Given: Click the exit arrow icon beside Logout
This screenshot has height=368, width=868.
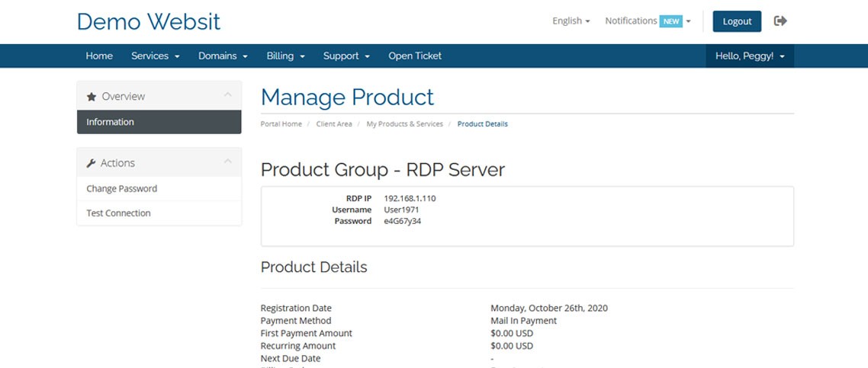Looking at the screenshot, I should (x=780, y=21).
